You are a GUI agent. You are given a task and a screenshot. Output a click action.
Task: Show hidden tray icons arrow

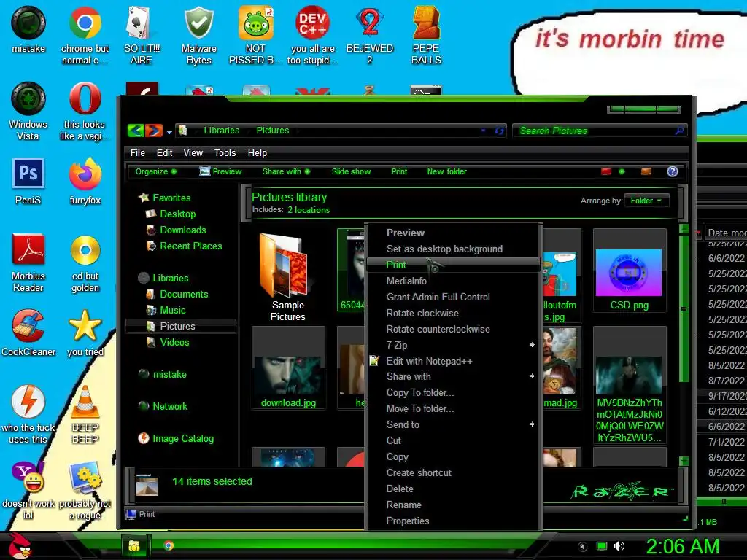(583, 546)
